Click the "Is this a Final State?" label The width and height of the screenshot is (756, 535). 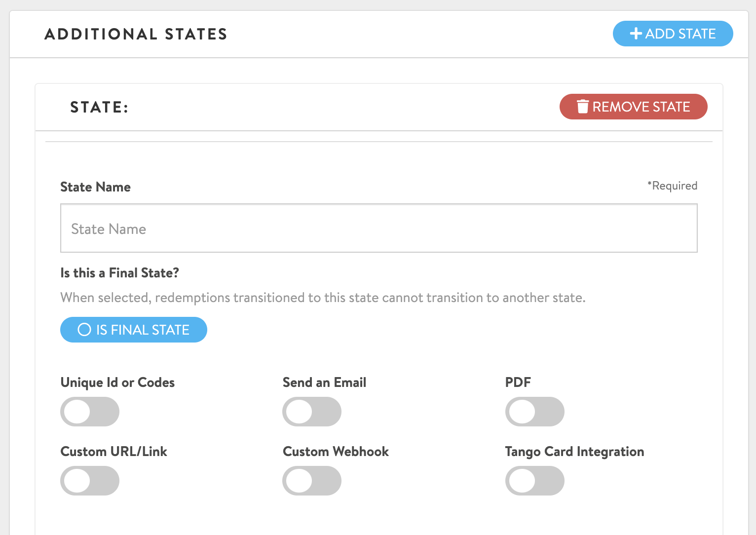click(119, 273)
